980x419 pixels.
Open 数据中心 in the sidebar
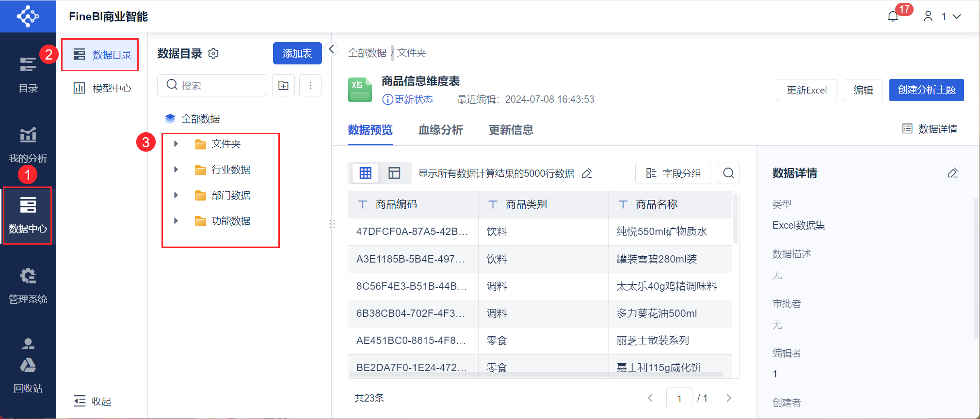pos(28,215)
